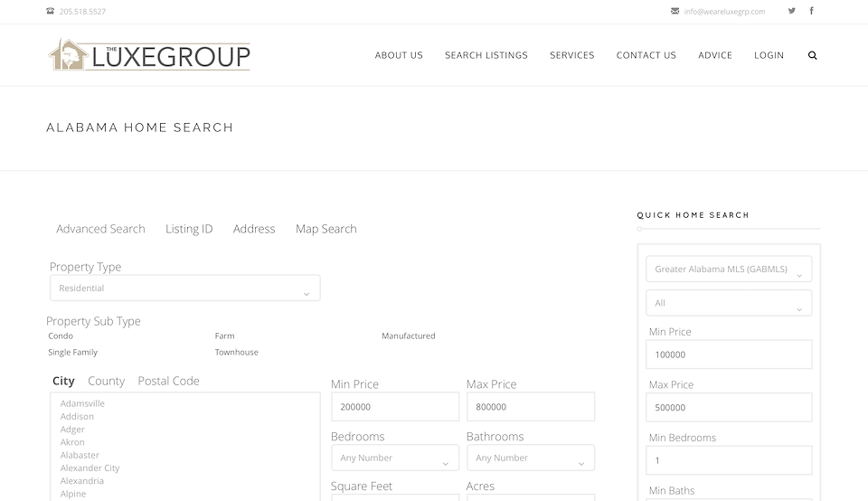Select Alabaster from the city list
The image size is (868, 501).
click(80, 456)
